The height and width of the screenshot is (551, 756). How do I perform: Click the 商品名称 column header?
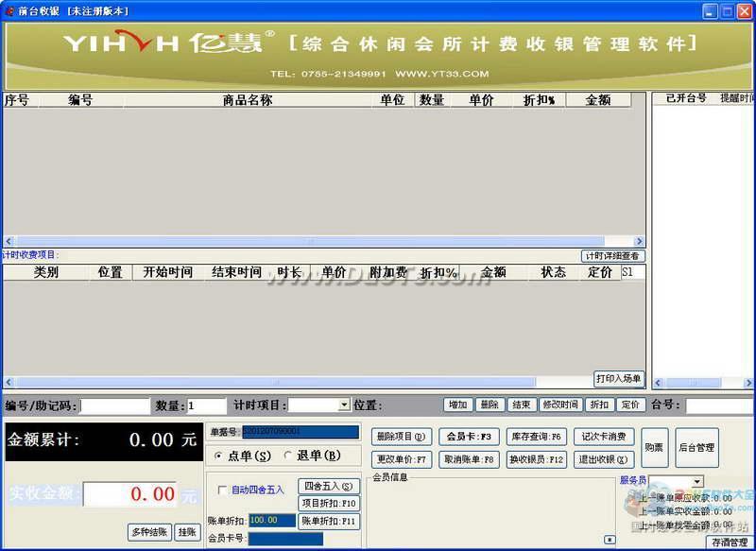coord(248,99)
